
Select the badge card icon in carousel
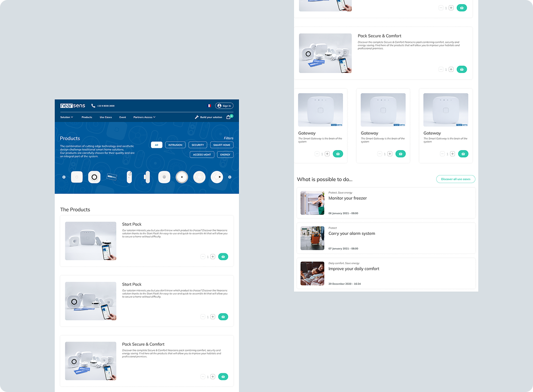(112, 177)
